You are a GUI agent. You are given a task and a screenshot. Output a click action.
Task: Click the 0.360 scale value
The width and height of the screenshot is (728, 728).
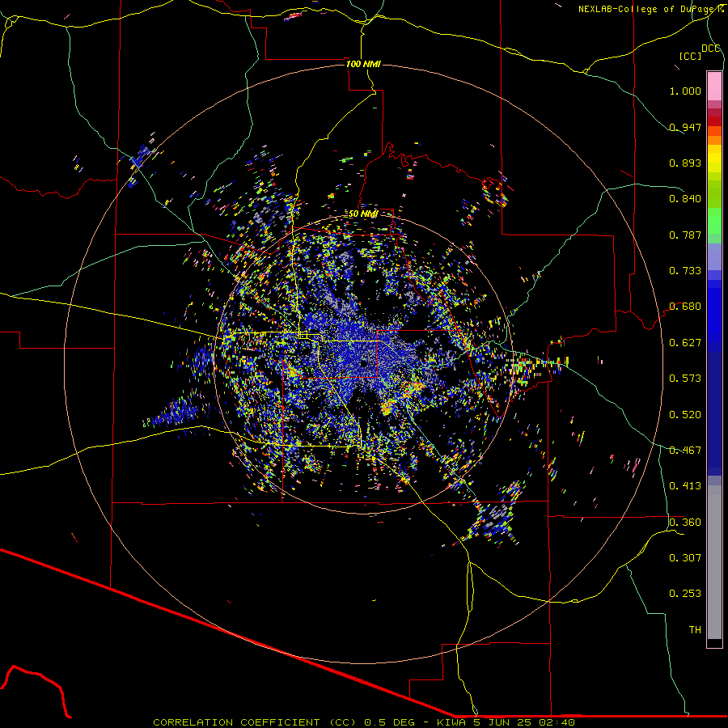click(685, 523)
